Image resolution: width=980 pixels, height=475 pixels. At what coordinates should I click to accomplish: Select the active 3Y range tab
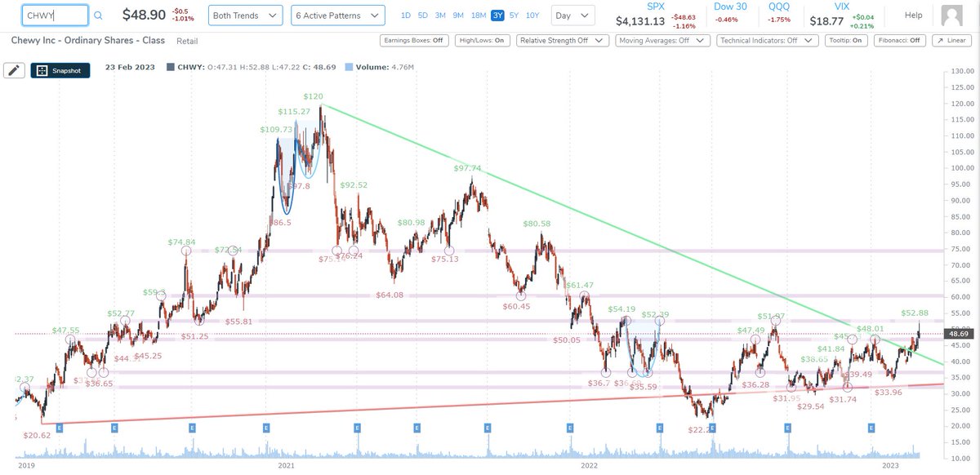(497, 16)
